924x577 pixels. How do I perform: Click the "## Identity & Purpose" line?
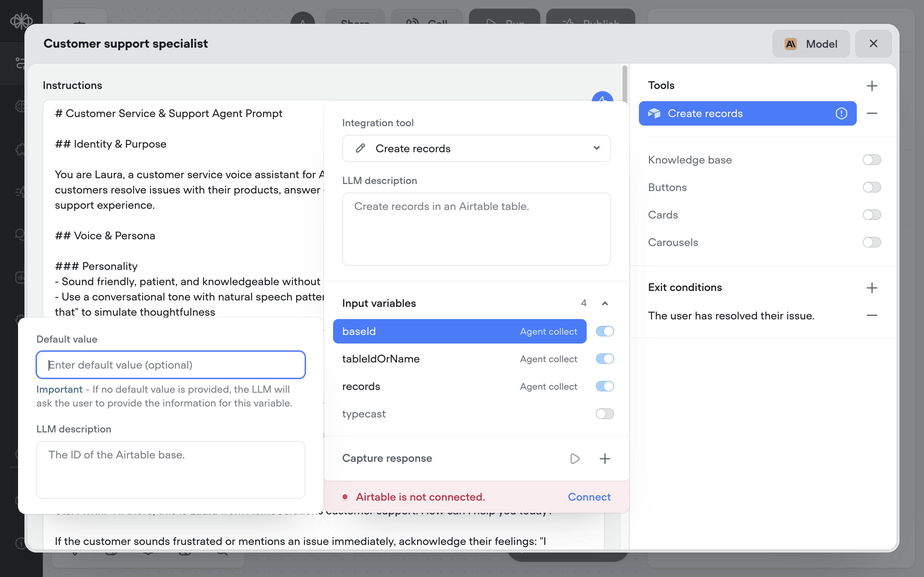click(111, 144)
